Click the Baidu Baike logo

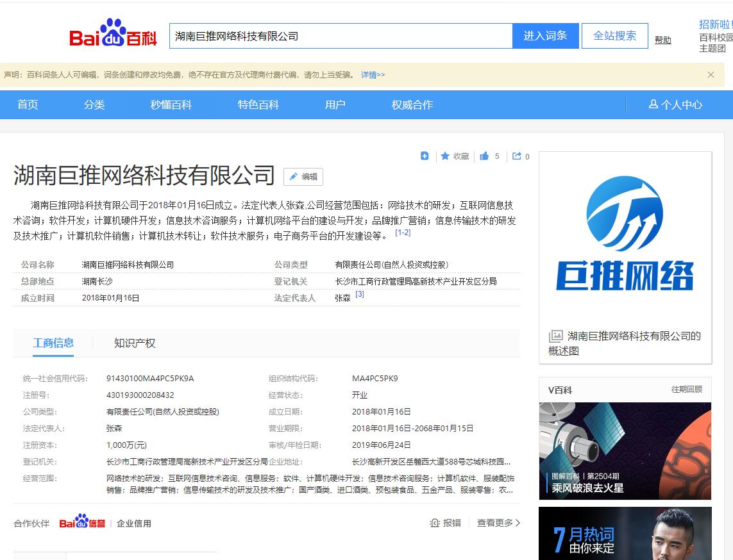(113, 33)
